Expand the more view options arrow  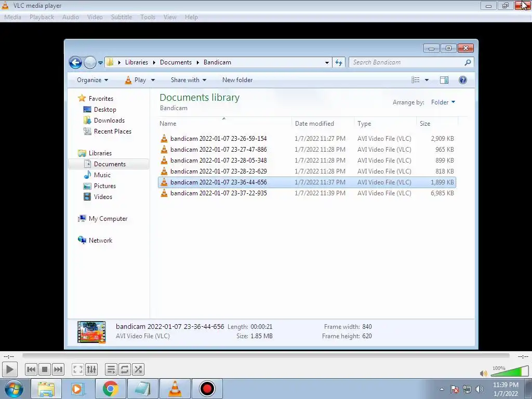tap(427, 80)
